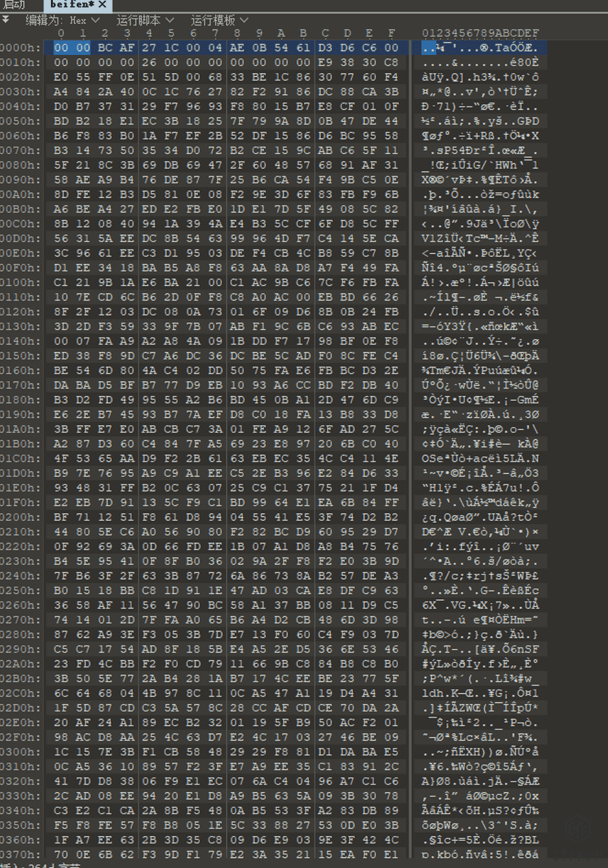
Task: Switch to the 启动 tab
Action: click(16, 5)
